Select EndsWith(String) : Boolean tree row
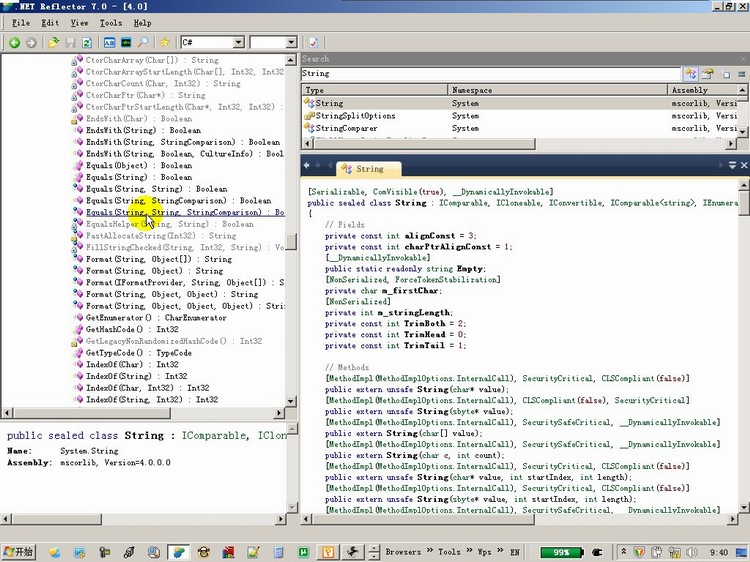The height and width of the screenshot is (562, 750). (143, 130)
